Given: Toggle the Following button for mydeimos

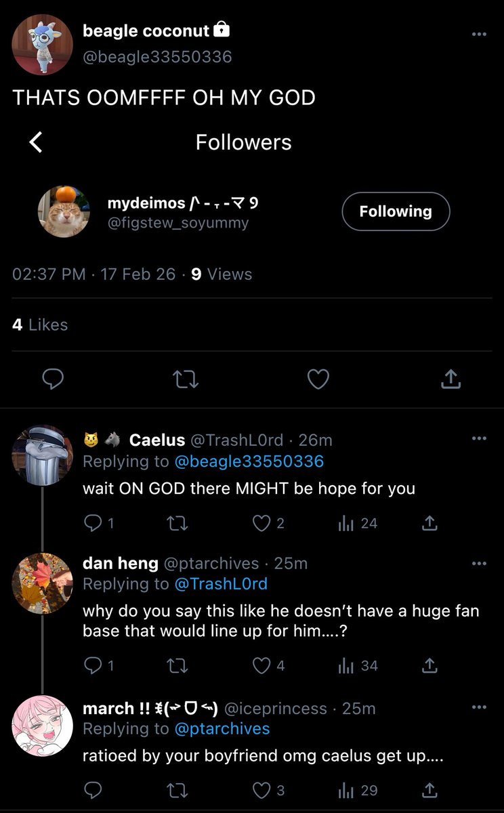Looking at the screenshot, I should (396, 211).
